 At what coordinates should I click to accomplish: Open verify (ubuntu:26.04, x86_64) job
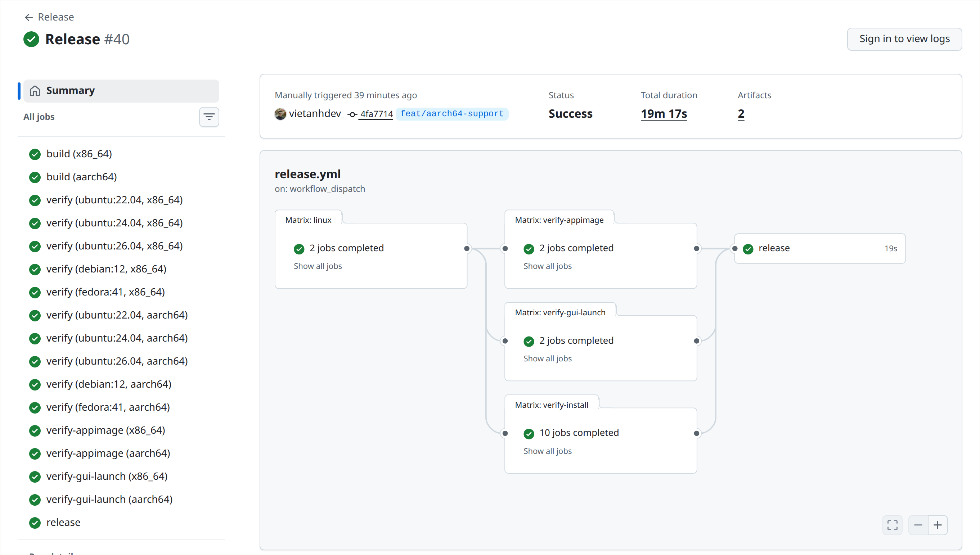[x=121, y=246]
